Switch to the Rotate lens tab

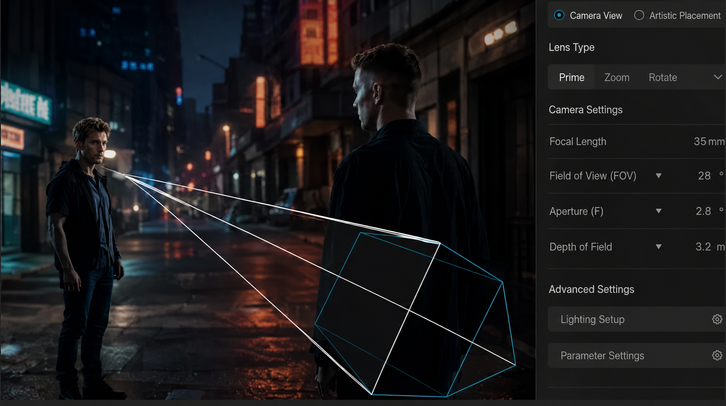pyautogui.click(x=663, y=77)
